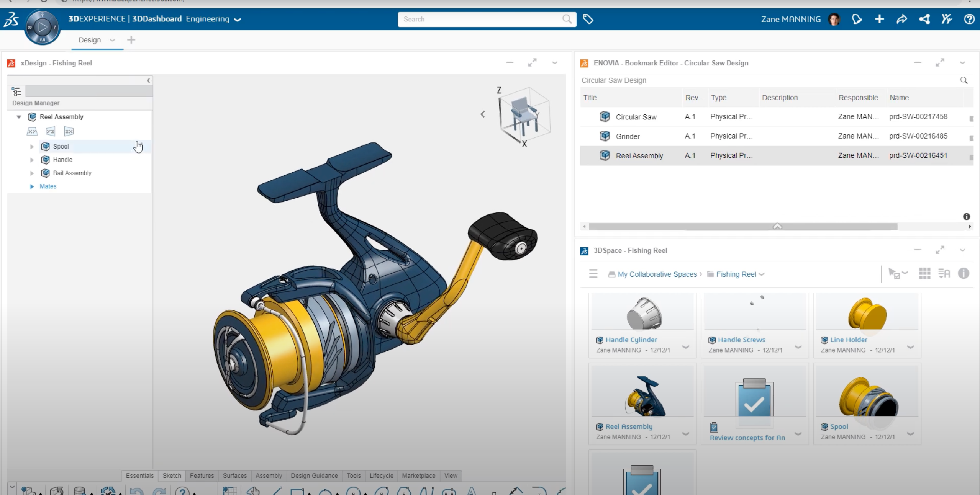980x495 pixels.
Task: Select the ZX plane icon
Action: [69, 131]
